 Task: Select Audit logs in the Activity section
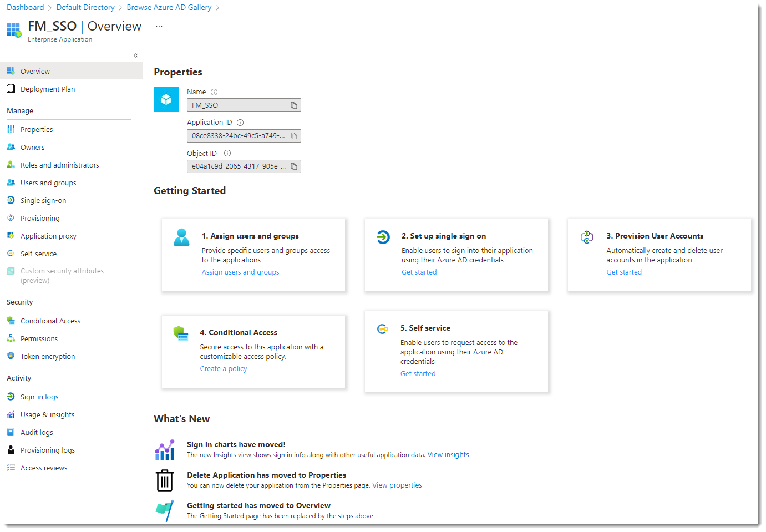(x=37, y=433)
